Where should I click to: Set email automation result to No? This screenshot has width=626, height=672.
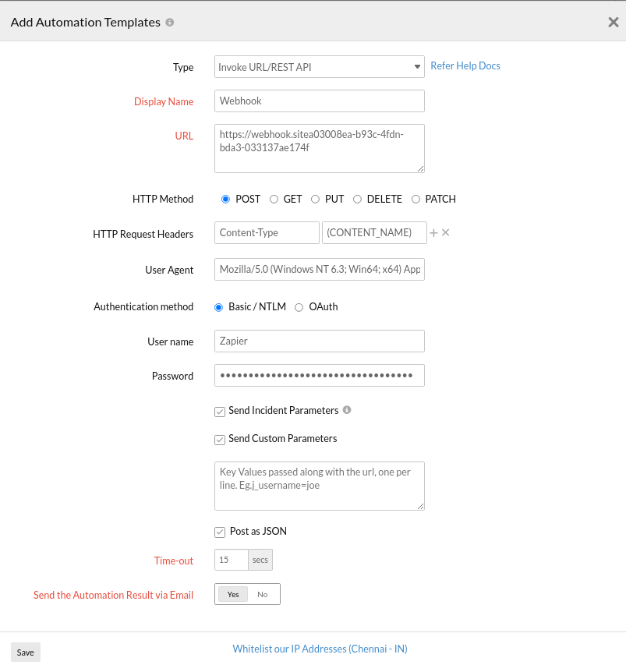[x=263, y=595]
